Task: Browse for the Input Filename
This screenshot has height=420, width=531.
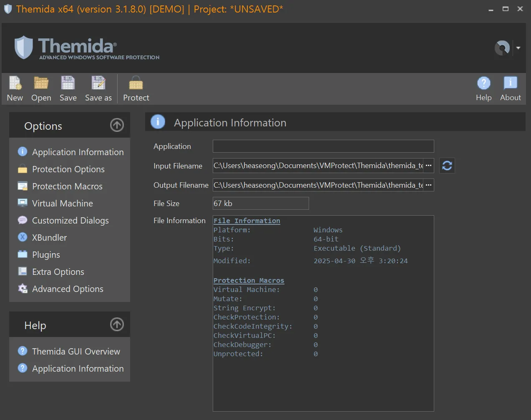Action: (428, 166)
